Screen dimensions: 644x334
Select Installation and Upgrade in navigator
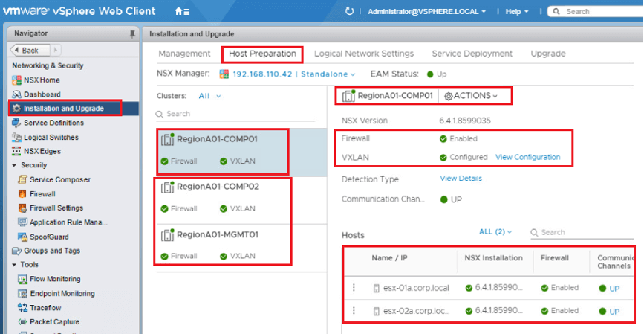(x=65, y=108)
